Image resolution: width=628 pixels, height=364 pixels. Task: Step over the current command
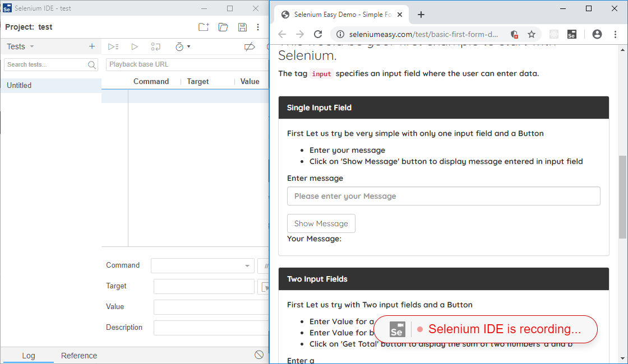[x=155, y=46]
